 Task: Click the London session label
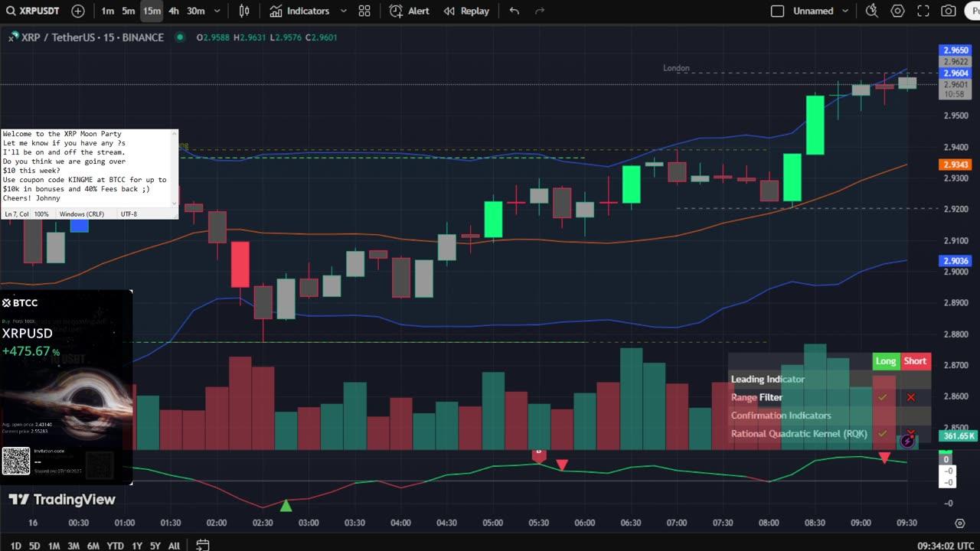pos(676,68)
